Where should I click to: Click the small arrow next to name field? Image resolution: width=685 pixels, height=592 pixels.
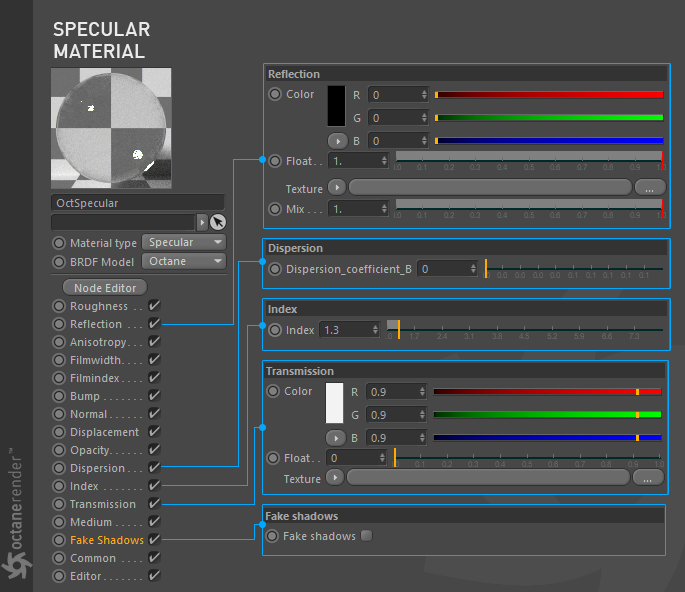coord(202,222)
